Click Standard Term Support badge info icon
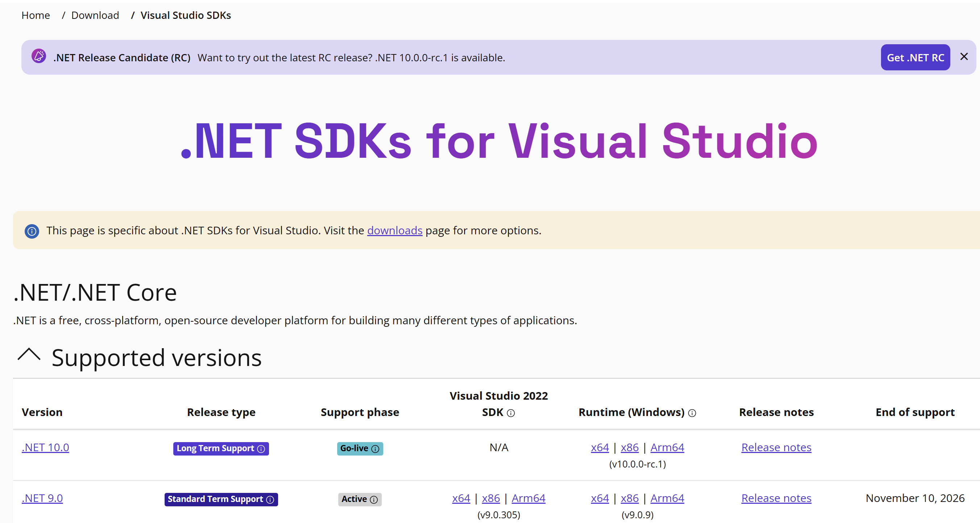This screenshot has height=523, width=980. tap(270, 499)
